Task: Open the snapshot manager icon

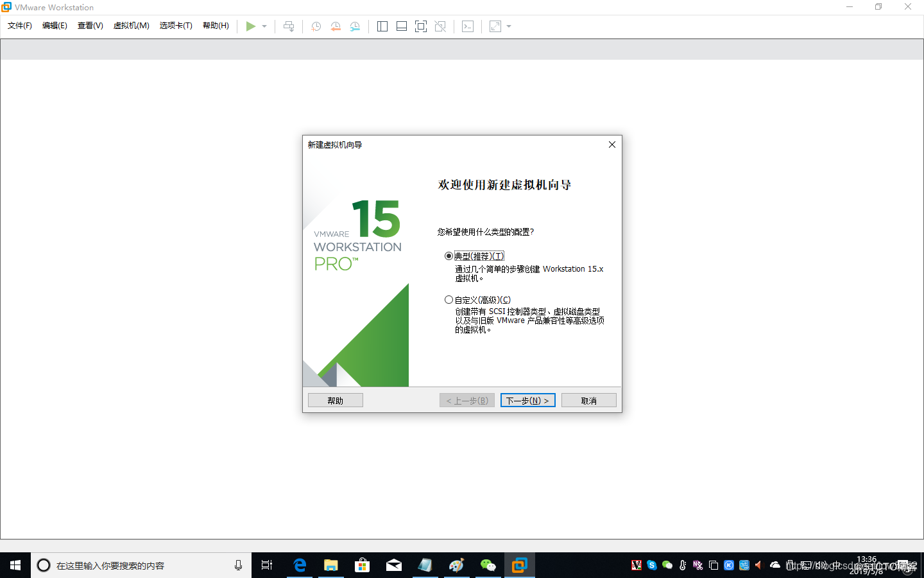Action: [355, 26]
